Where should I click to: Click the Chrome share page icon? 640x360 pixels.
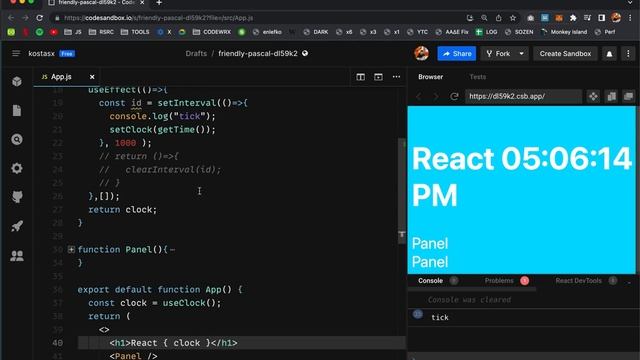498,18
